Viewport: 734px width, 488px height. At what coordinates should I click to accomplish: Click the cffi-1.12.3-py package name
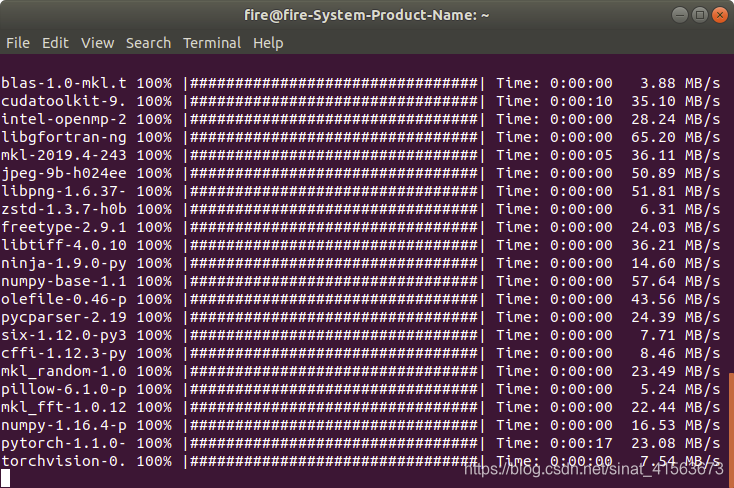[64, 353]
